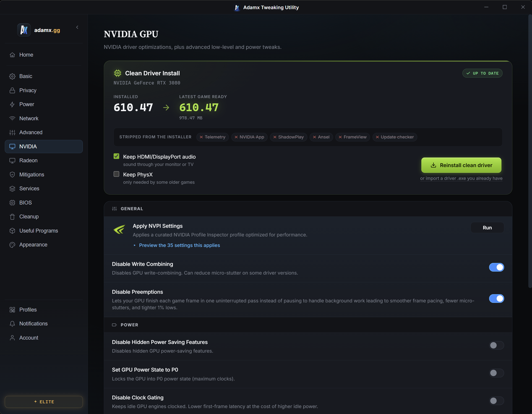Image resolution: width=532 pixels, height=414 pixels.
Task: Click the Services layers icon
Action: [x=12, y=189]
